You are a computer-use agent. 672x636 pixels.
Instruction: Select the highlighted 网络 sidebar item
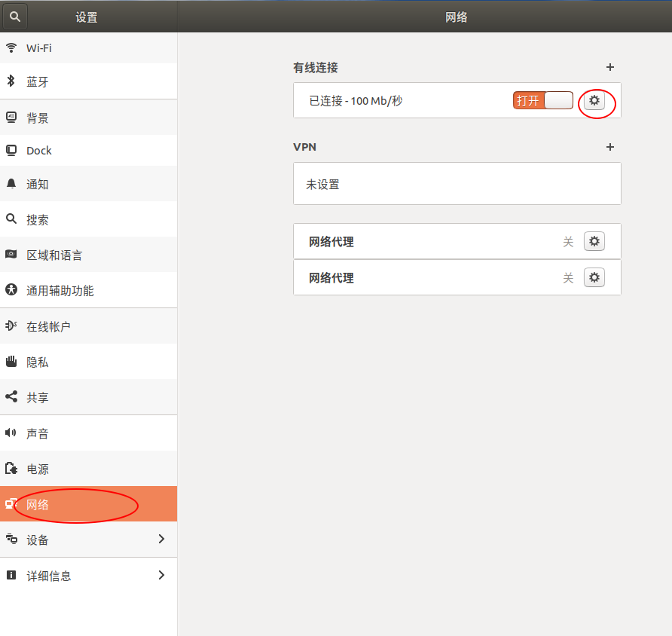coord(88,504)
